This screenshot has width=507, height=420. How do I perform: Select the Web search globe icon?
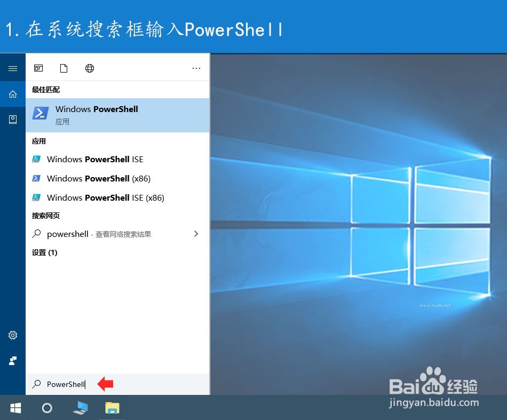(x=89, y=68)
